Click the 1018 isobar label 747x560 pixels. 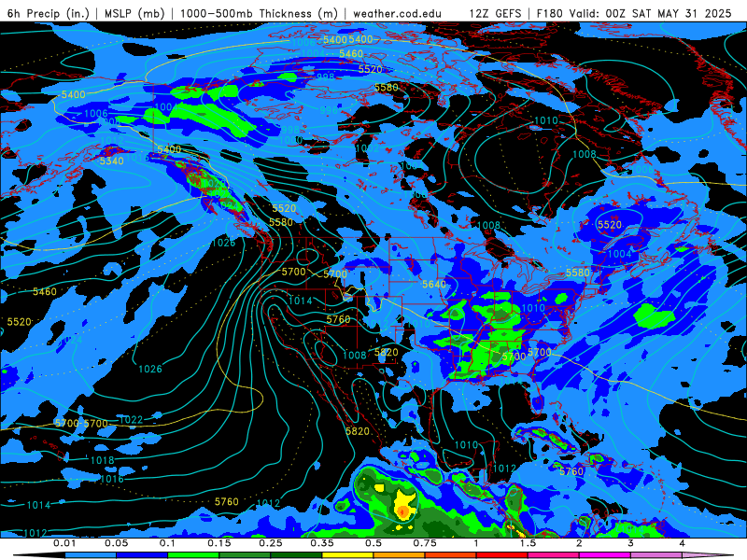(103, 460)
